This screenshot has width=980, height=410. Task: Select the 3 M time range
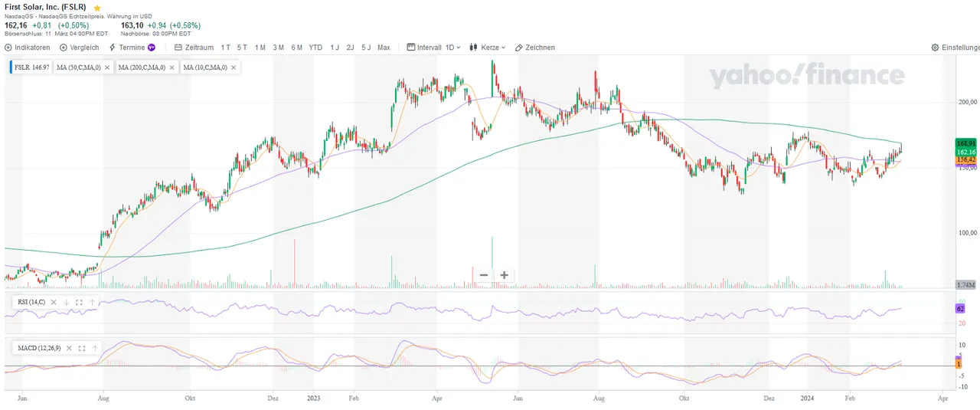[x=279, y=48]
